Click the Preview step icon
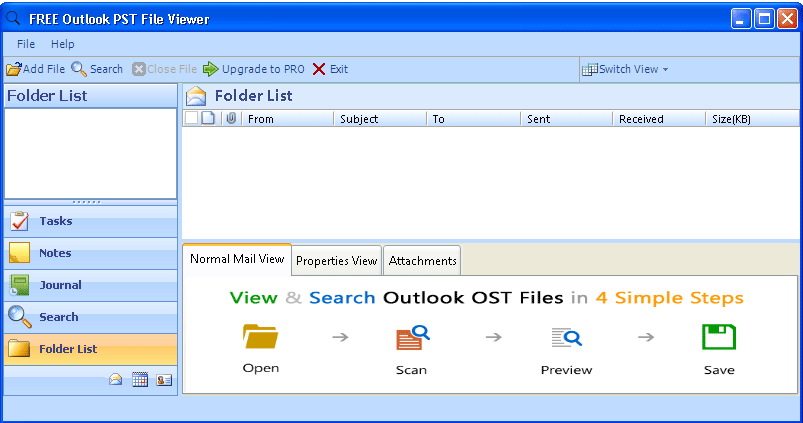Screen dimensions: 803x423 pos(566,337)
